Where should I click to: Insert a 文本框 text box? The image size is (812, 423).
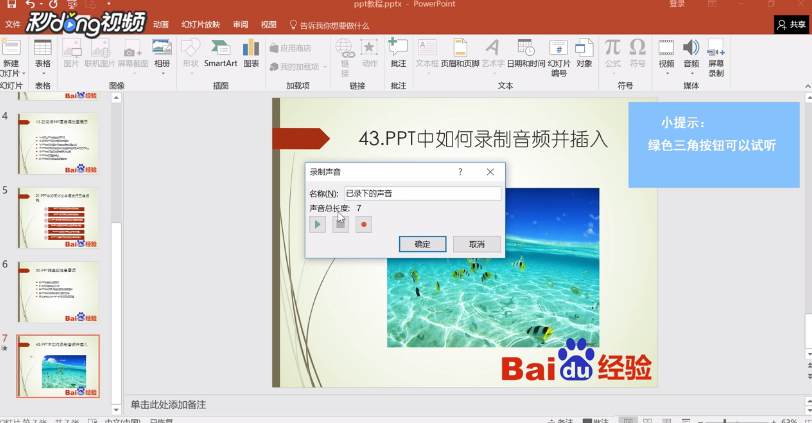pos(427,56)
